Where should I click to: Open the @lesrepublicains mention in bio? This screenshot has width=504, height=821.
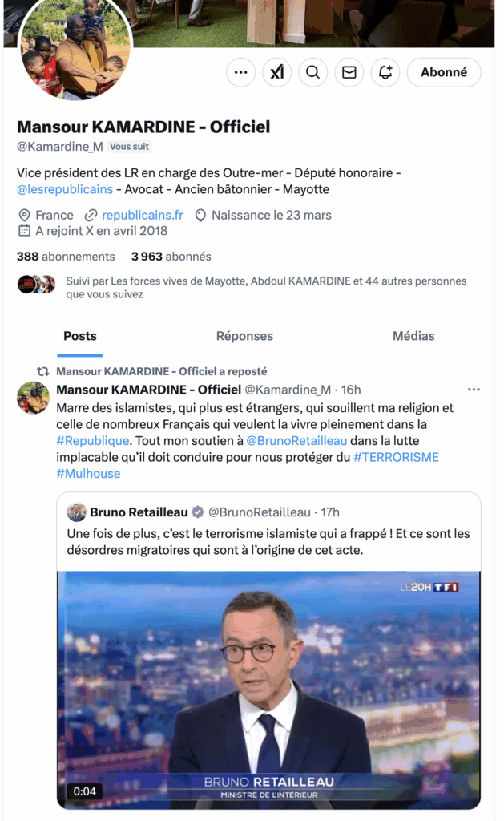click(65, 189)
